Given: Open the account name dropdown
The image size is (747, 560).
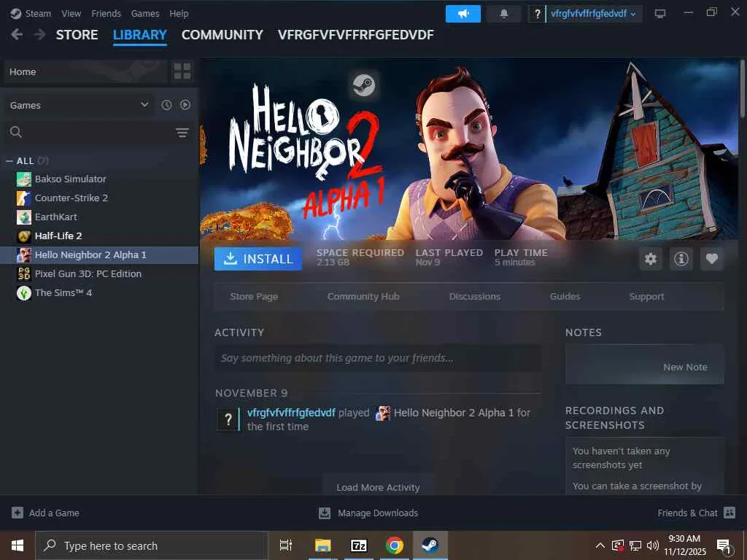Looking at the screenshot, I should pos(593,14).
